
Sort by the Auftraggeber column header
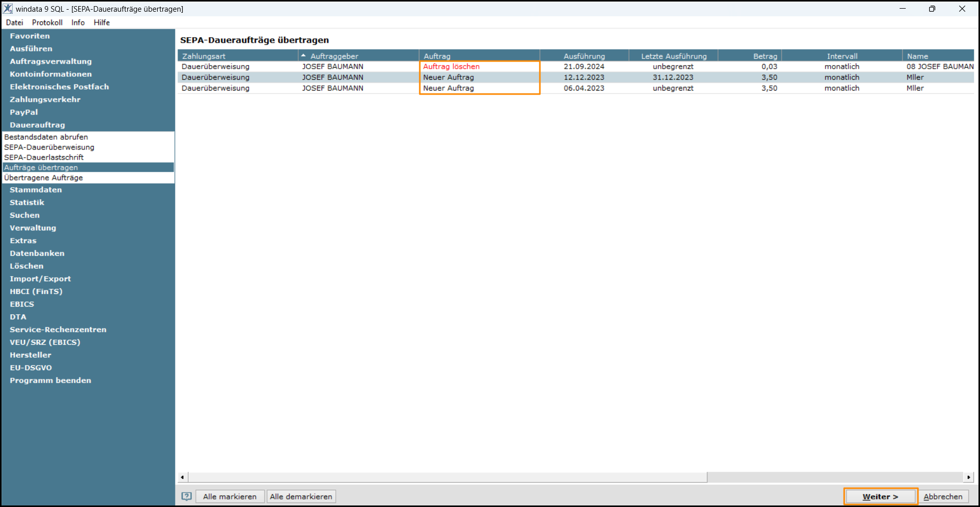click(359, 56)
